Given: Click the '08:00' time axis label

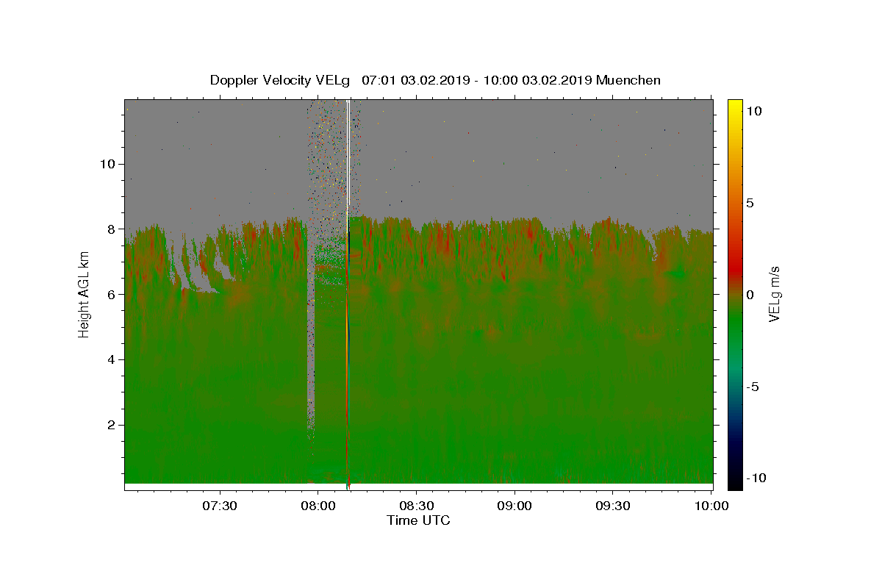Looking at the screenshot, I should (318, 506).
